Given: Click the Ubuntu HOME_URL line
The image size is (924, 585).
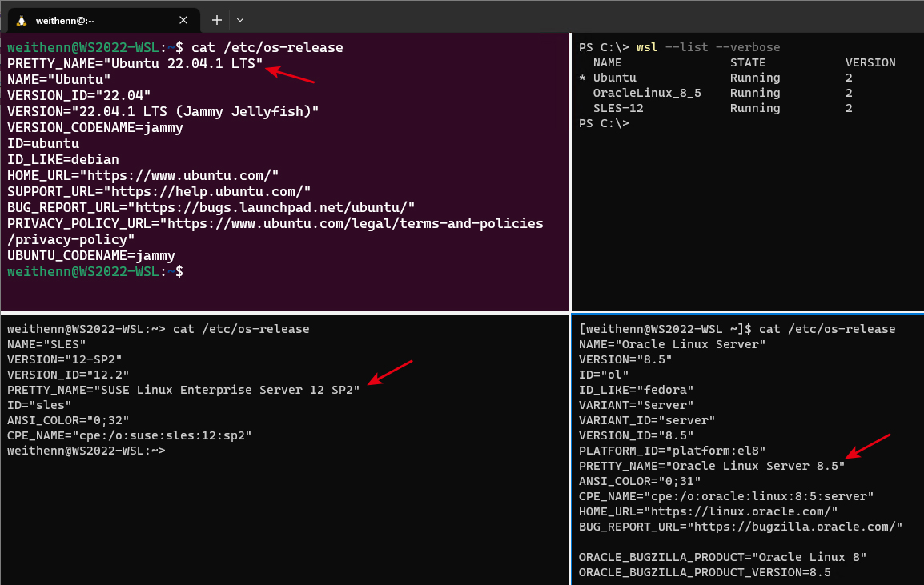Looking at the screenshot, I should coord(143,175).
